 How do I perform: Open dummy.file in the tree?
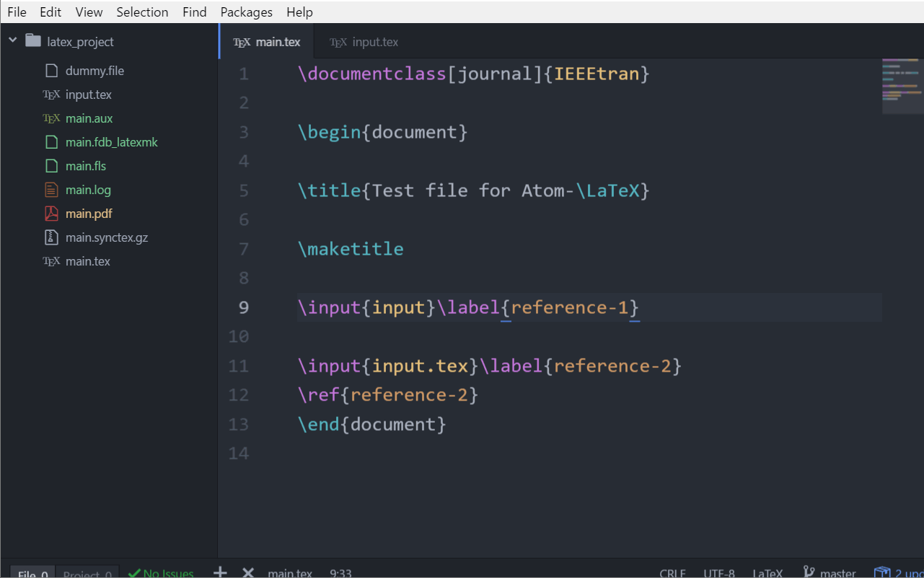coord(94,71)
